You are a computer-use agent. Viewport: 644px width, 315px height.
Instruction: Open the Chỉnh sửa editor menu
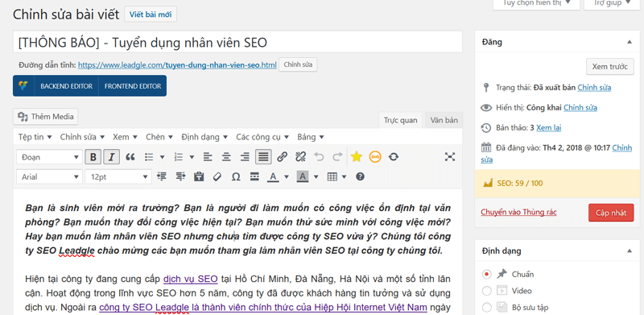[x=82, y=137]
